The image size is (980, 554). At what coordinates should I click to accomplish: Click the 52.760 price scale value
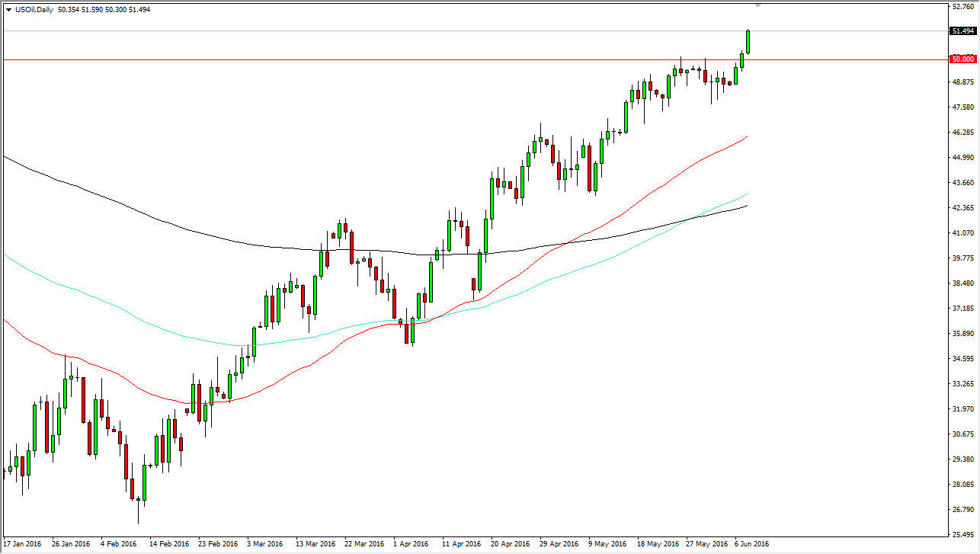[963, 6]
